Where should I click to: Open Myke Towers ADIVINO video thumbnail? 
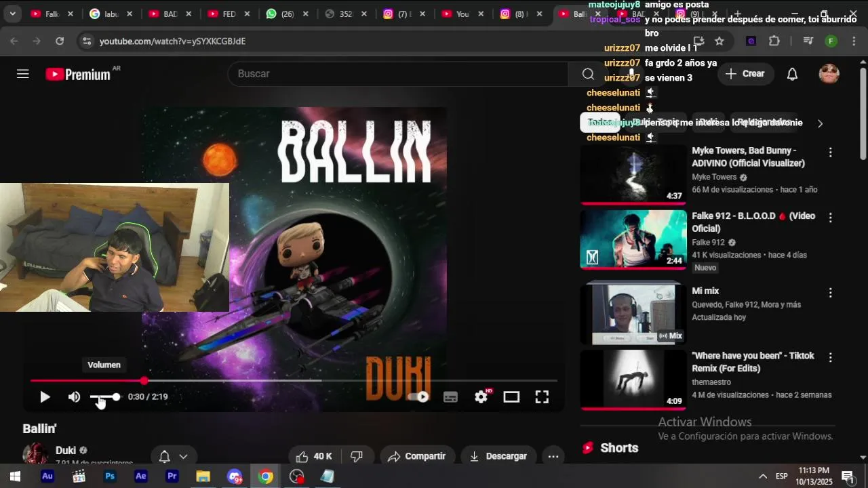(633, 174)
